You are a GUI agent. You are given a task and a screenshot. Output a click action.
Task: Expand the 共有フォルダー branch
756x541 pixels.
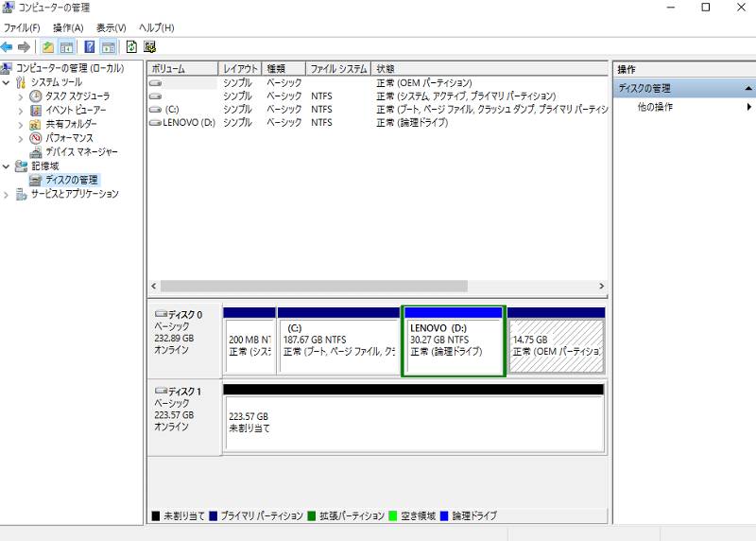click(20, 125)
